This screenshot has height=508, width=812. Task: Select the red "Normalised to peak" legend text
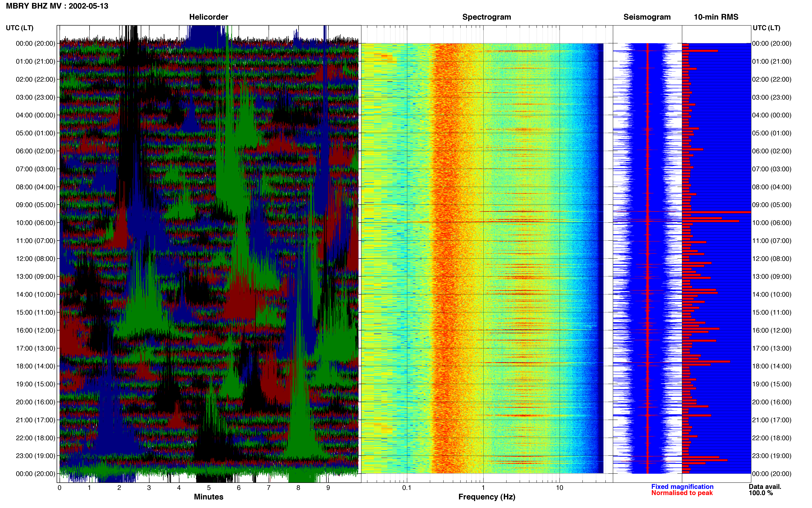(x=682, y=493)
